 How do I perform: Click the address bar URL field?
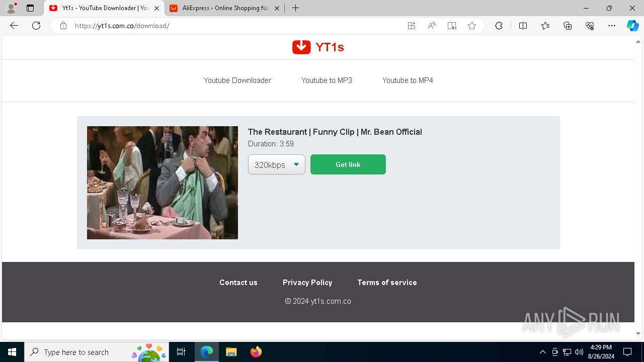pos(236,26)
